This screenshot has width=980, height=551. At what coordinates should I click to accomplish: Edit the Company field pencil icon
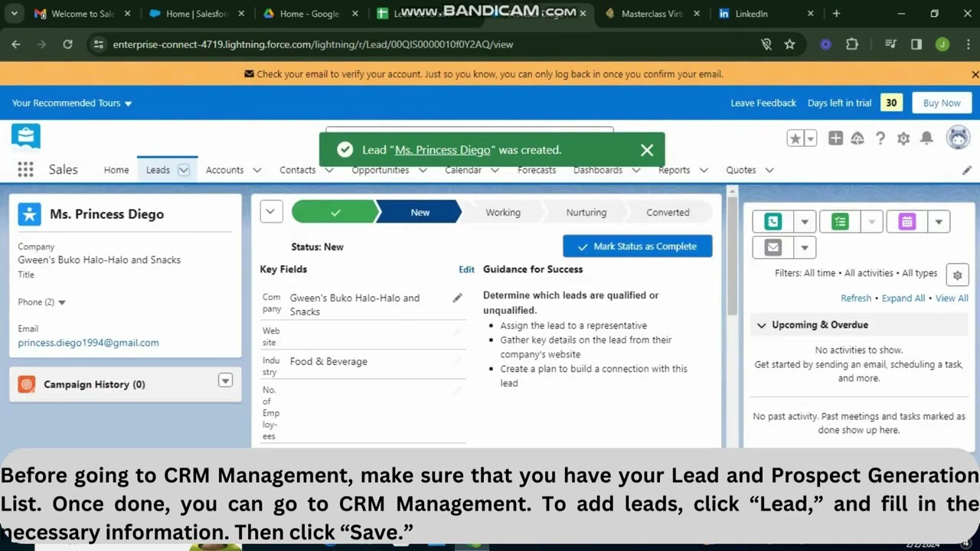click(457, 298)
